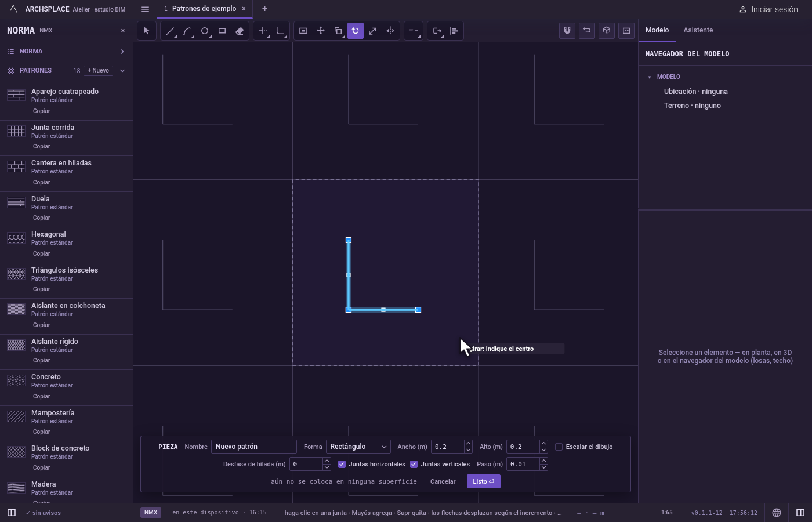Toggle the Rotate tool
The image size is (812, 522).
click(356, 31)
